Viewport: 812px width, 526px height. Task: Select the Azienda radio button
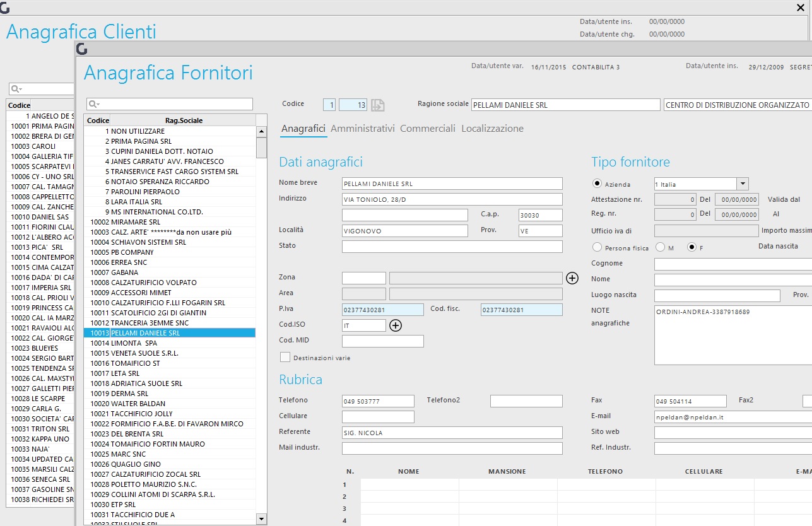[x=597, y=184]
